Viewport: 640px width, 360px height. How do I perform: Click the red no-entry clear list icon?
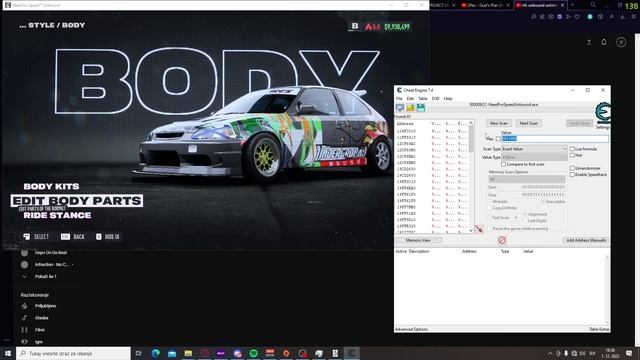click(x=502, y=240)
